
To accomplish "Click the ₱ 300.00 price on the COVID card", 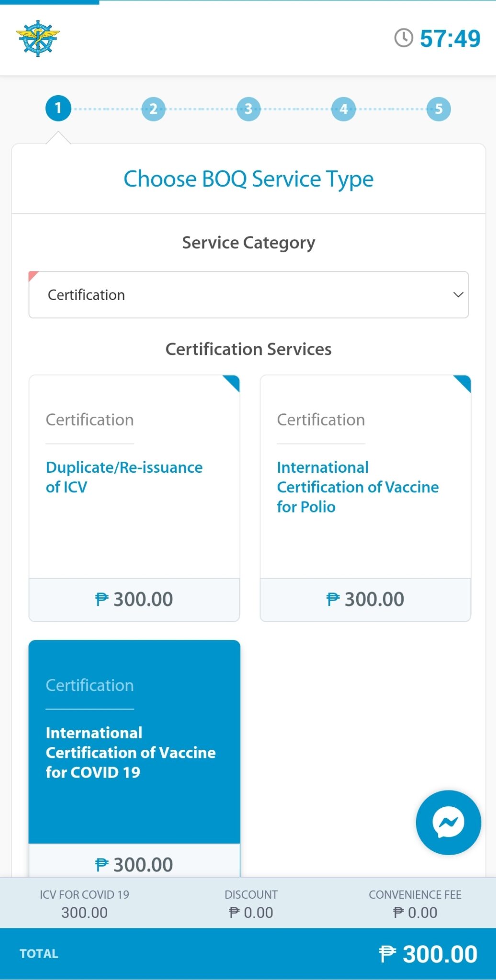I will tap(134, 864).
